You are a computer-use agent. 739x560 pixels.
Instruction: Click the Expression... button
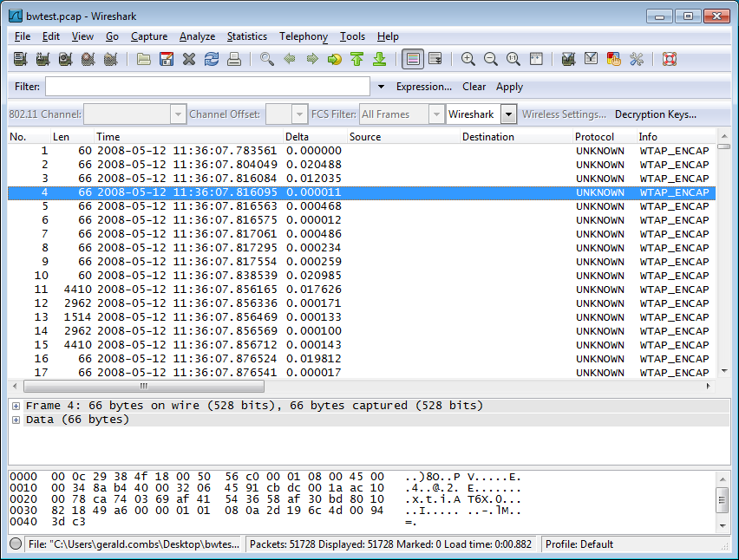423,87
